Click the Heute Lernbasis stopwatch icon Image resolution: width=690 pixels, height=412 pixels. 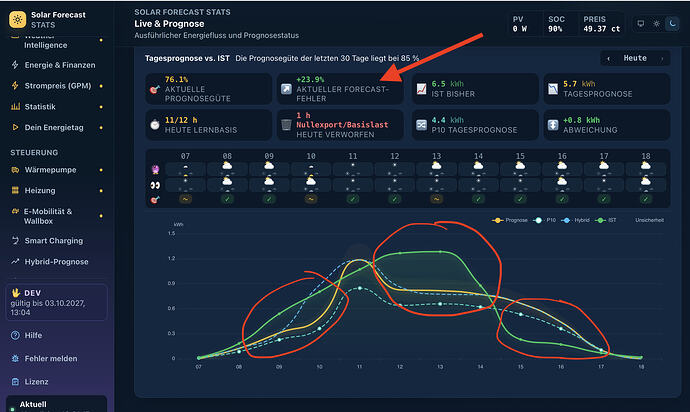coord(154,125)
